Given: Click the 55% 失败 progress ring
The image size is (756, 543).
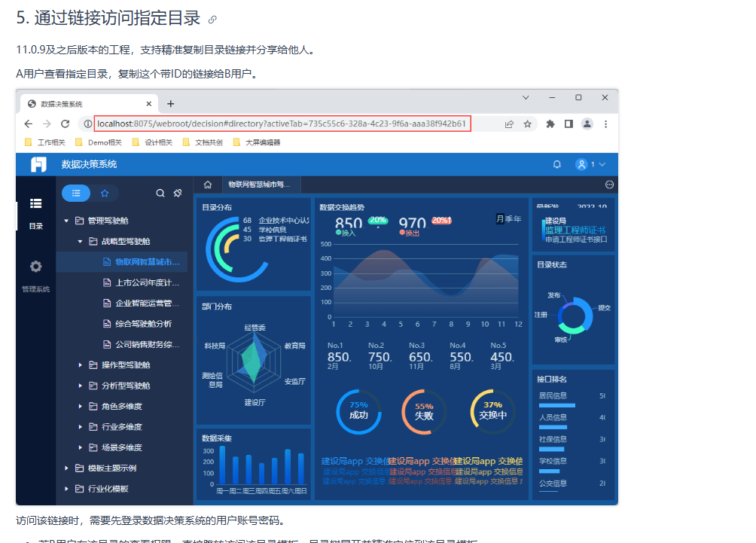Looking at the screenshot, I should point(424,412).
